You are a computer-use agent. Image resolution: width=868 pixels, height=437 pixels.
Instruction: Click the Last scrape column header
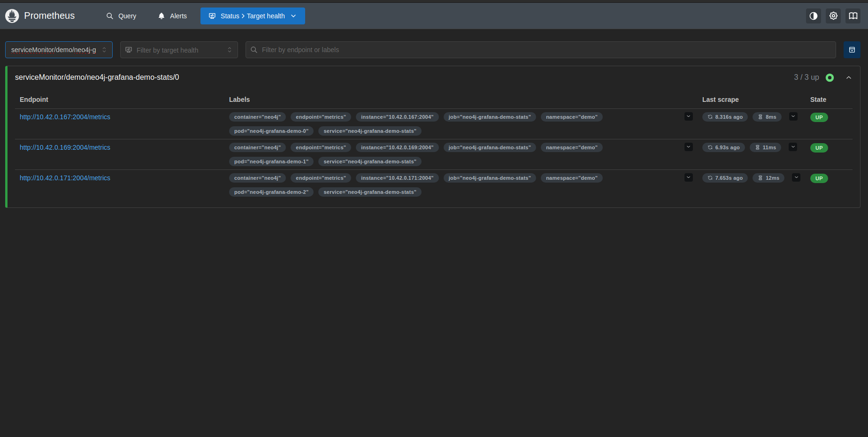[721, 100]
